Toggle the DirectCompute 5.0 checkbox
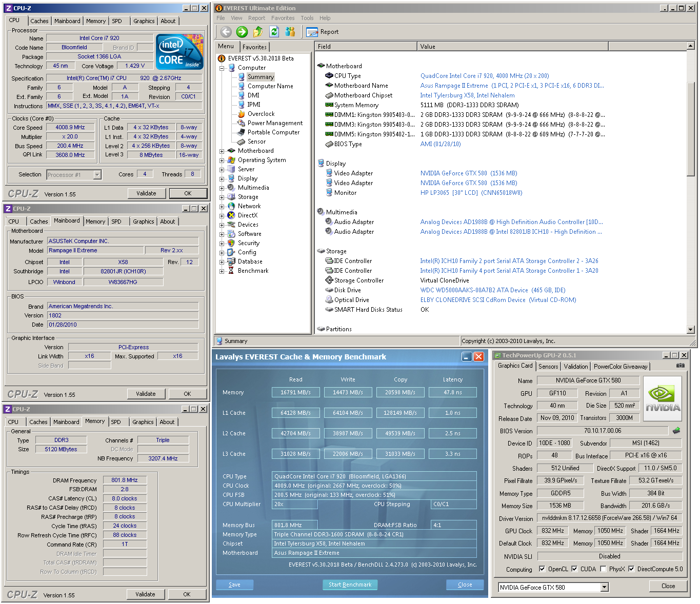 click(x=631, y=569)
